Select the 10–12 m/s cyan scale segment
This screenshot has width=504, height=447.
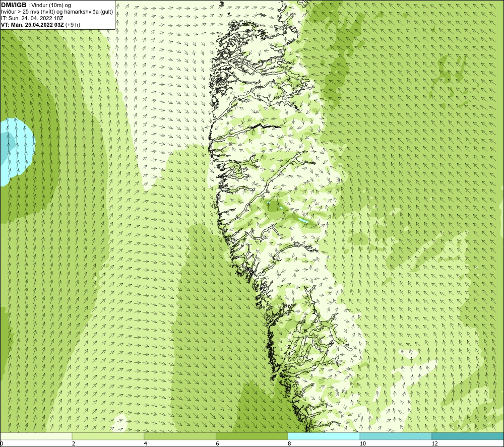tap(396, 436)
